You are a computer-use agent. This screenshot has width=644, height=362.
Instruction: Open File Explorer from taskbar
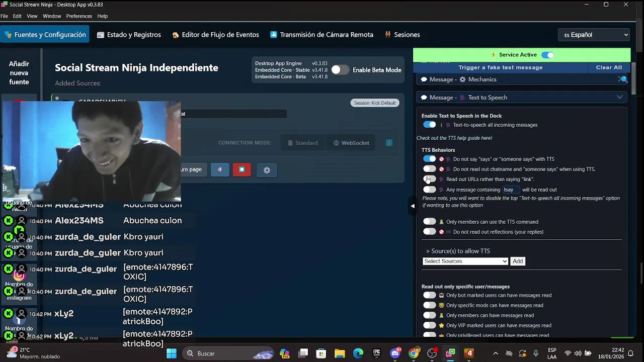[x=340, y=353]
